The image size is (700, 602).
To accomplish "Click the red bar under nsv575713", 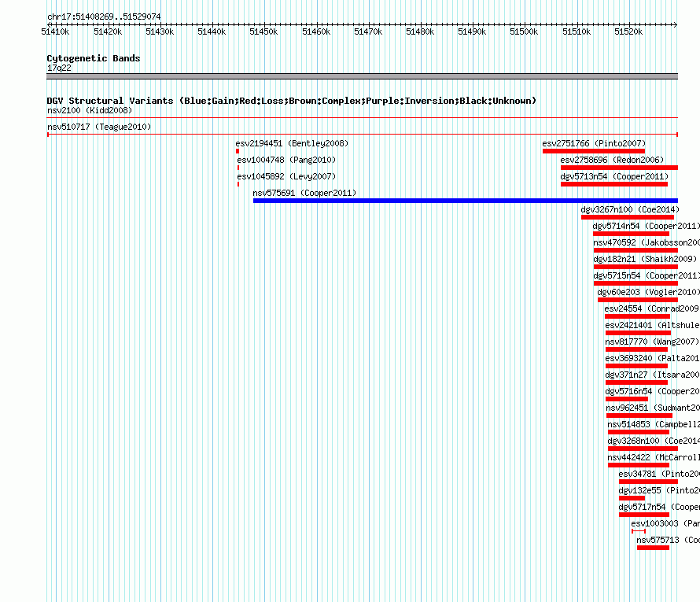I will coord(653,548).
